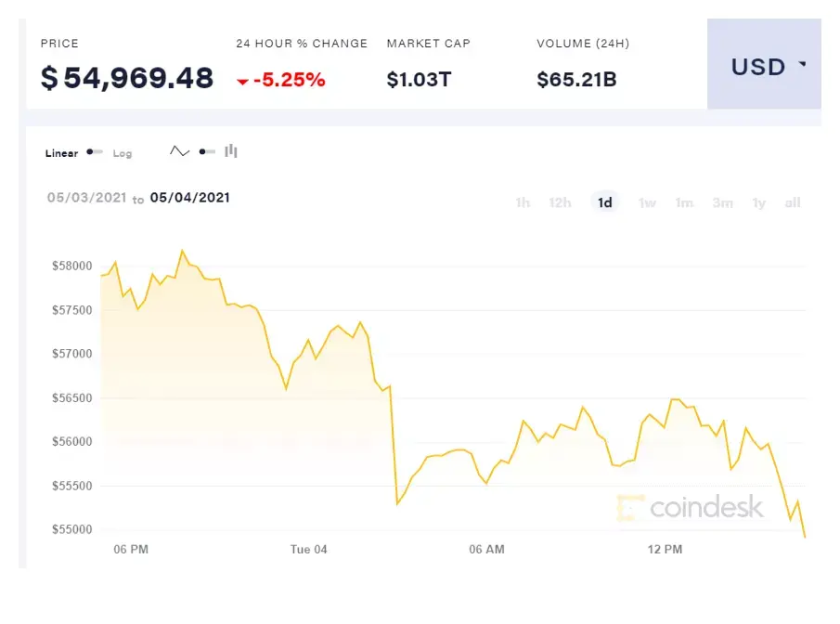Show the all time range
The image size is (840, 624).
point(793,202)
